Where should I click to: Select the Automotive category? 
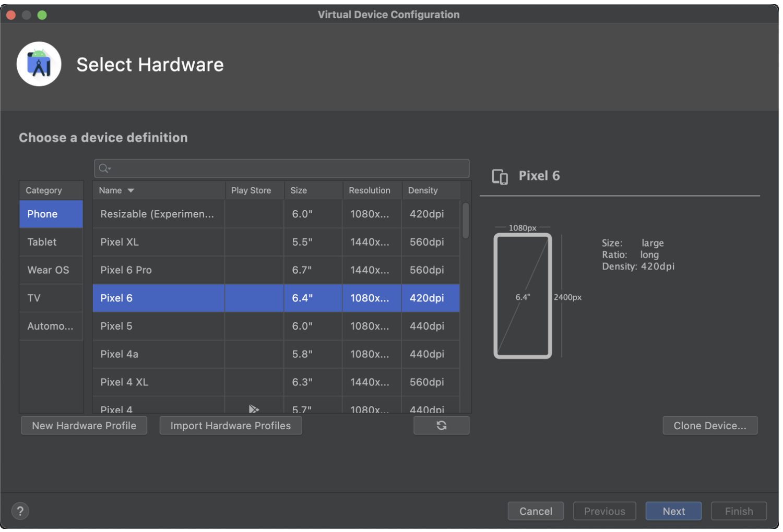(x=51, y=327)
